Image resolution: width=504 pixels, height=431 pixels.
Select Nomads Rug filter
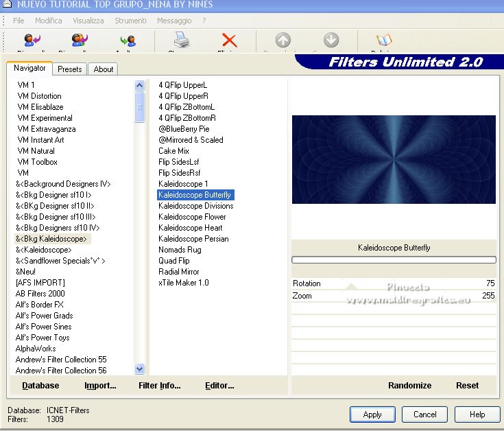[180, 250]
